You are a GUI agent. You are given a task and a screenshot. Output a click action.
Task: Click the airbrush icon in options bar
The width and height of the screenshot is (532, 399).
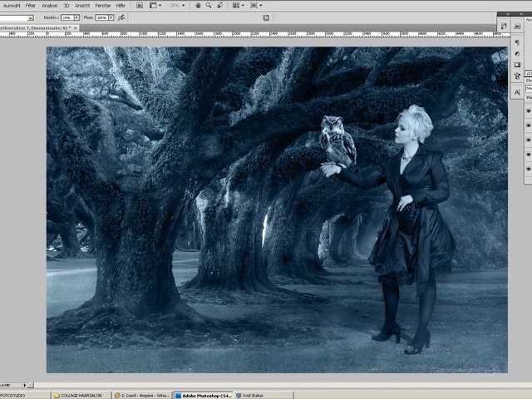pos(121,17)
